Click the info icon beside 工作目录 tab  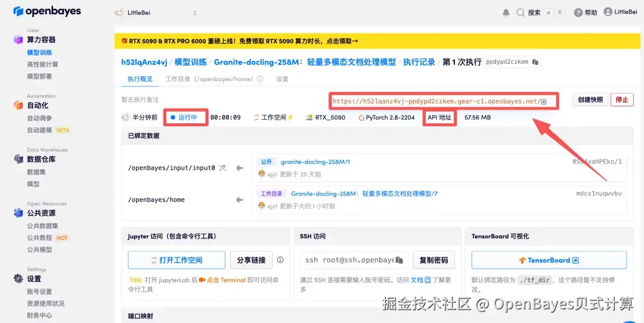coord(260,79)
